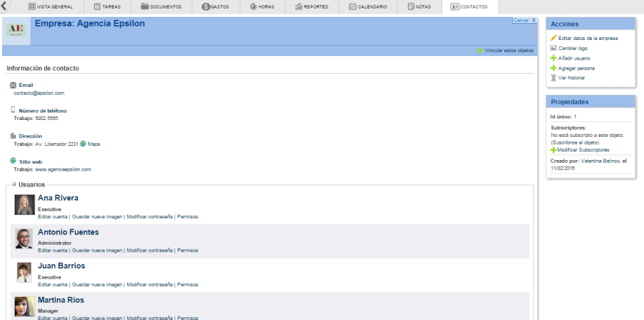Screen dimensions: 644x320
Task: Click Juan Barrios profile photo
Action: click(24, 273)
